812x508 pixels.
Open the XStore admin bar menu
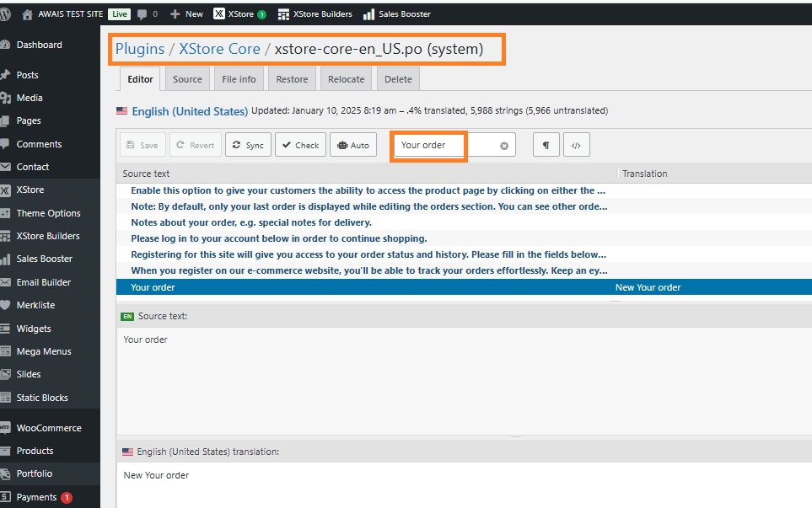[x=239, y=14]
